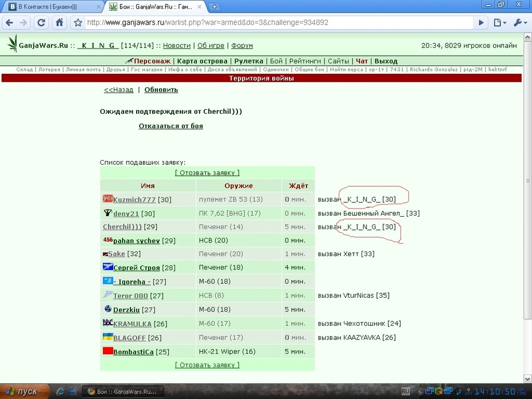The width and height of the screenshot is (532, 399).
Task: Close the В Контакте browser tab
Action: 98,6
